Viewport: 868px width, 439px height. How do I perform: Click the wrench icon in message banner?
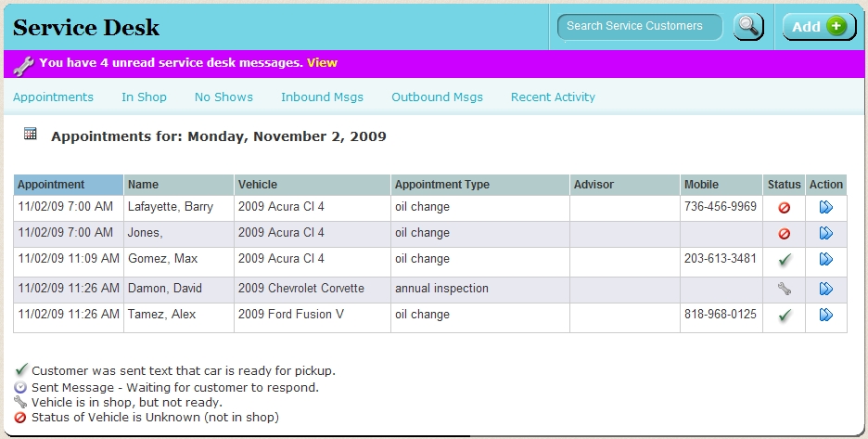click(x=22, y=66)
